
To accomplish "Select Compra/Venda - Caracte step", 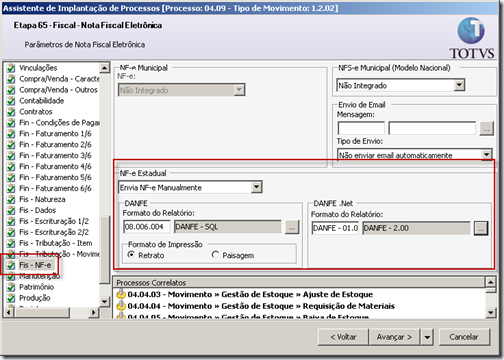I will 59,79.
